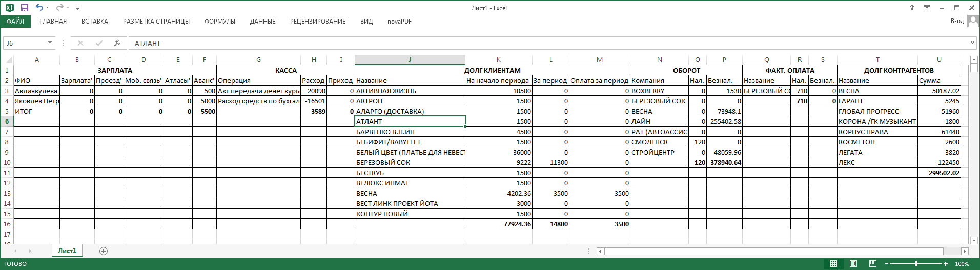Viewport: 980px width, 270px height.
Task: Click the Undo arrow icon
Action: click(39, 8)
